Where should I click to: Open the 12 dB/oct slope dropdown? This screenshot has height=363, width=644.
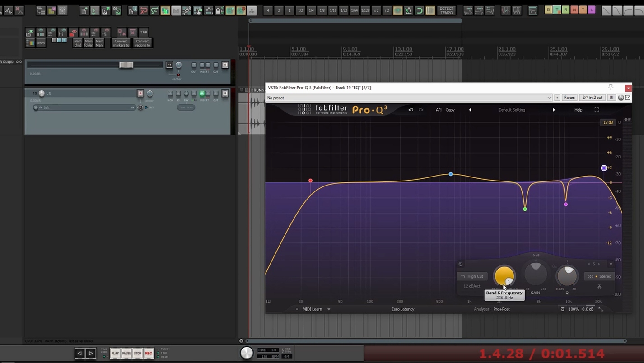coord(472,286)
